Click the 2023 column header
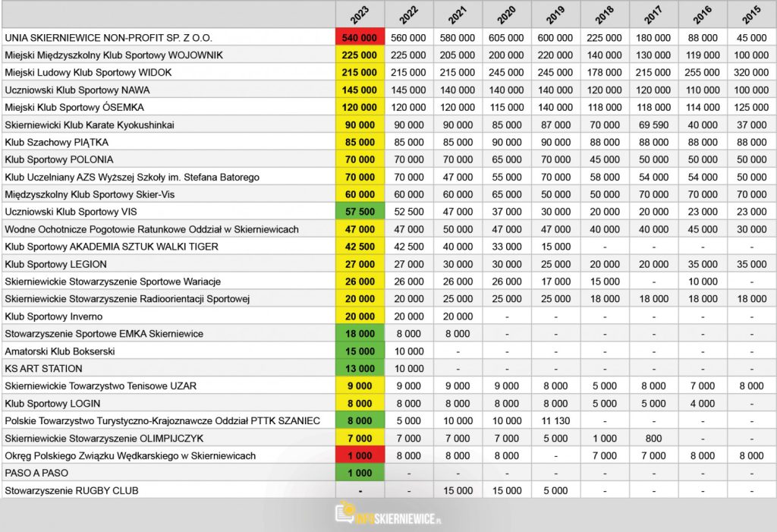Viewport: 777px width, 532px height. [360, 14]
